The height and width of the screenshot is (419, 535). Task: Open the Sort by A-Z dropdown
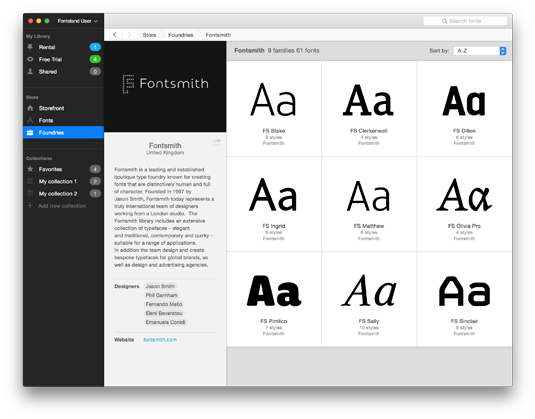coord(480,51)
